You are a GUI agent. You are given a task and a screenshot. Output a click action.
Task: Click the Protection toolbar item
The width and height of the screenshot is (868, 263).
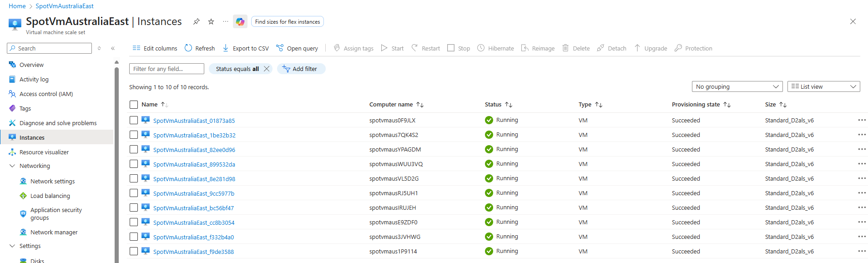point(693,48)
